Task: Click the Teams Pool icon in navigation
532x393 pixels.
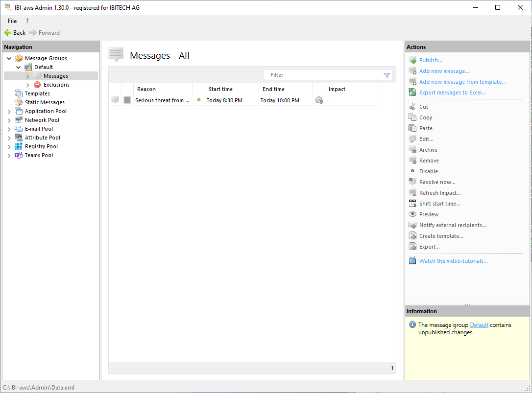Action: tap(19, 155)
